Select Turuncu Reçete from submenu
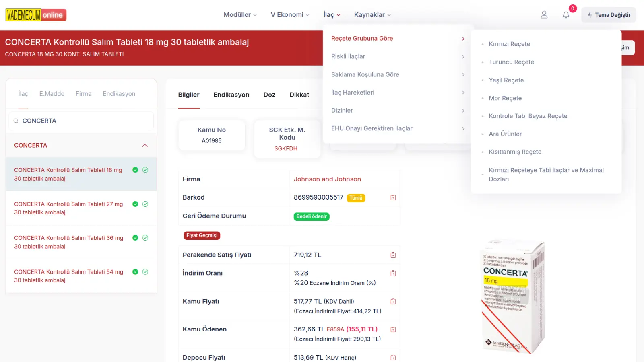 point(511,62)
